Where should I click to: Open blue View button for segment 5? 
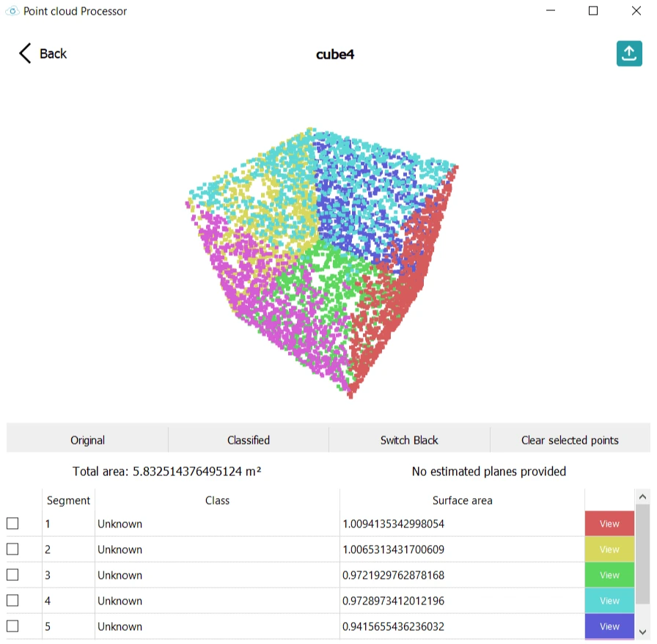click(609, 626)
